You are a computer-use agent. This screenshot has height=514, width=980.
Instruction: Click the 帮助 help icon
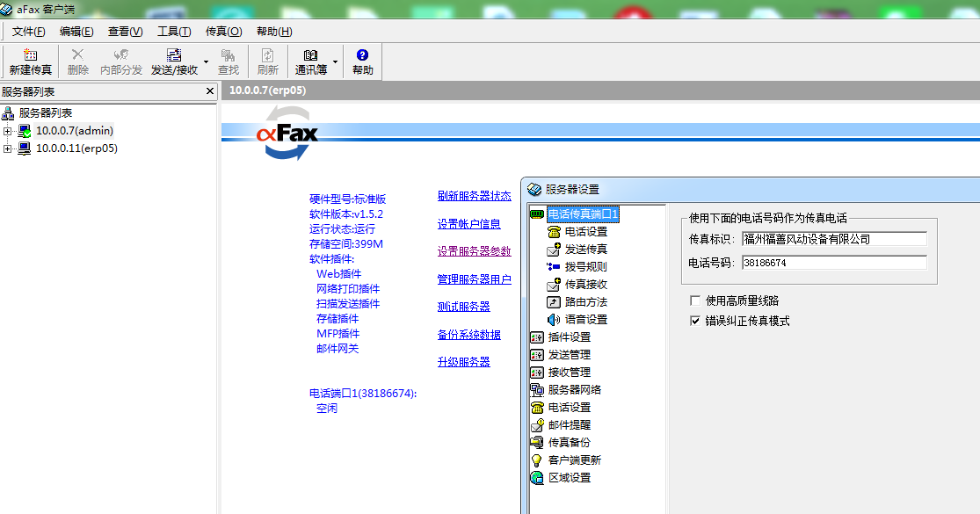click(x=362, y=55)
